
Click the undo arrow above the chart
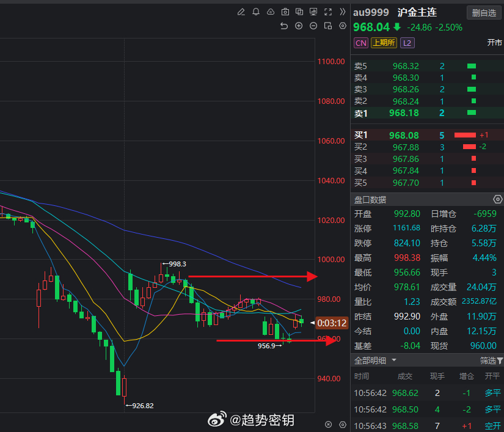click(x=283, y=26)
